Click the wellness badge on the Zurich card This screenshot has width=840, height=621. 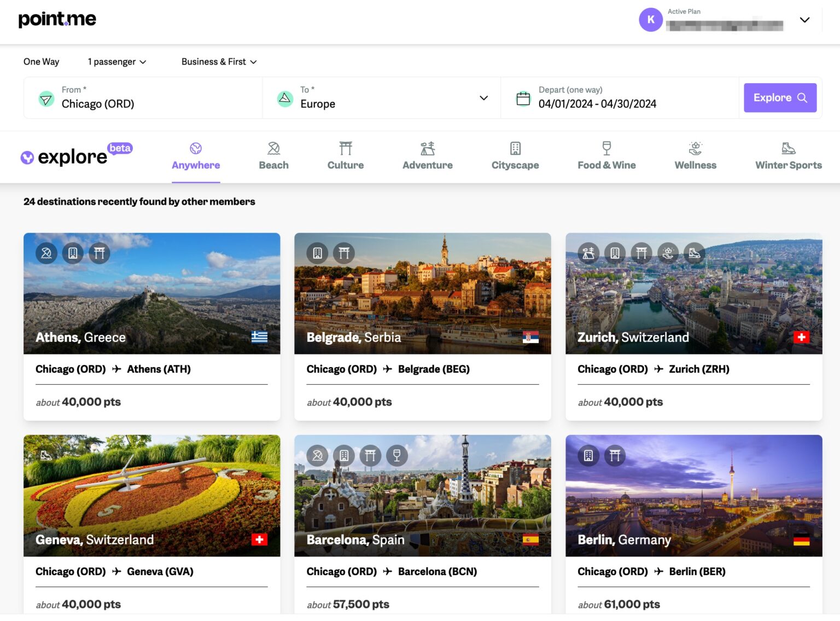point(668,253)
